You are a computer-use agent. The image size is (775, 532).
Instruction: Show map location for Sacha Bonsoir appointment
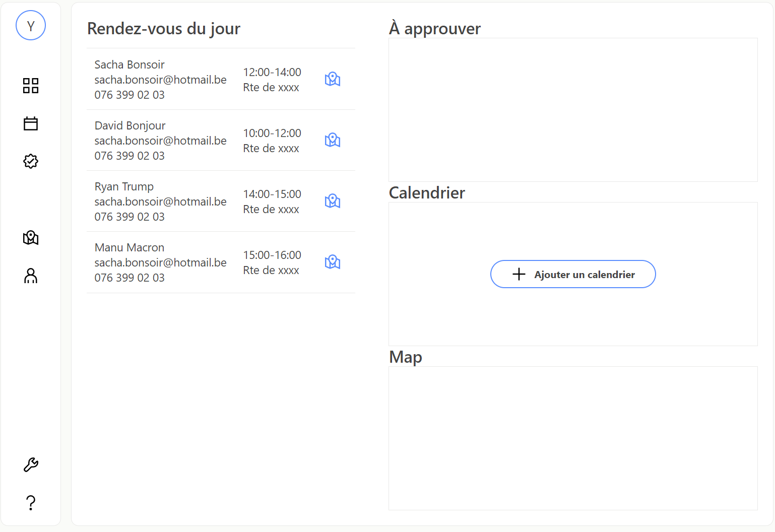[333, 79]
